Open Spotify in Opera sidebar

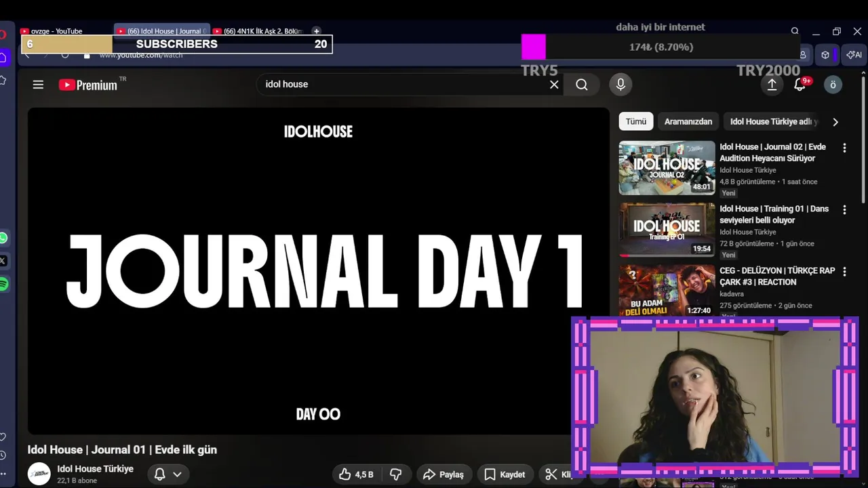(x=3, y=284)
